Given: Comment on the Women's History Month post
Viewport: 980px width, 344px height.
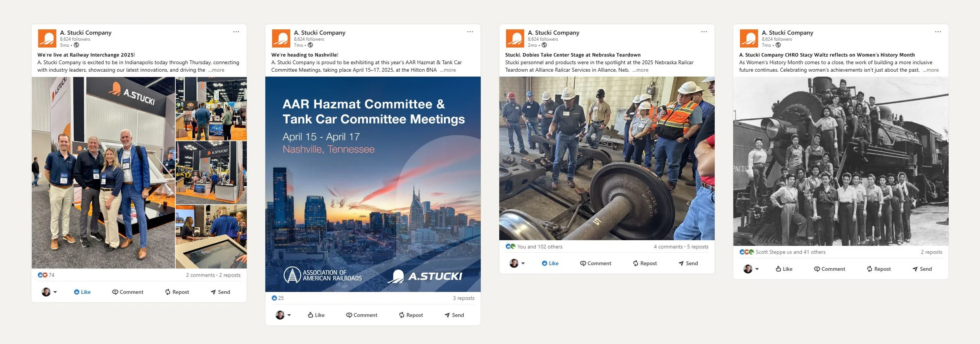Looking at the screenshot, I should [x=829, y=269].
